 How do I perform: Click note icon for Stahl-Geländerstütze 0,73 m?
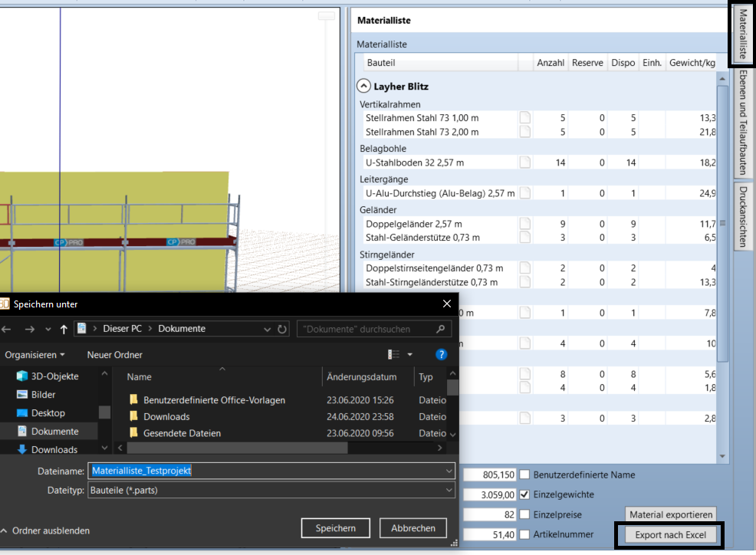coord(525,237)
